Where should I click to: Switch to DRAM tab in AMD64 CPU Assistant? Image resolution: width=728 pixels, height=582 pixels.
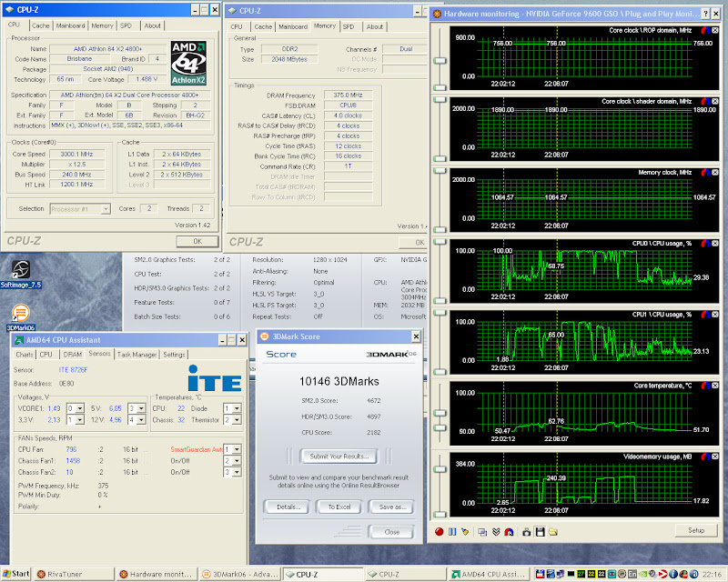(73, 355)
